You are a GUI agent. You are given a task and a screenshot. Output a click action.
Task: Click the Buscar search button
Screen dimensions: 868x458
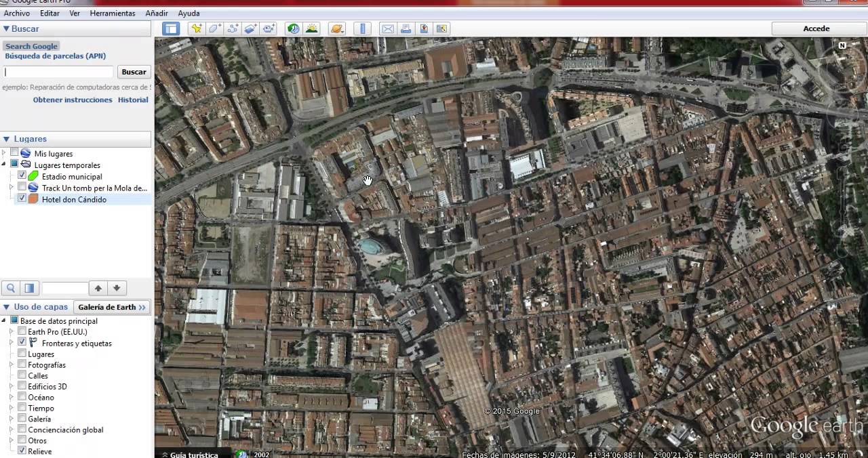pos(134,72)
